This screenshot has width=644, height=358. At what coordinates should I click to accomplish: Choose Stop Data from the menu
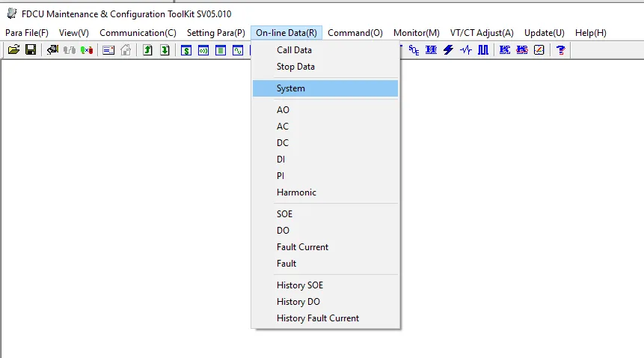(325, 67)
